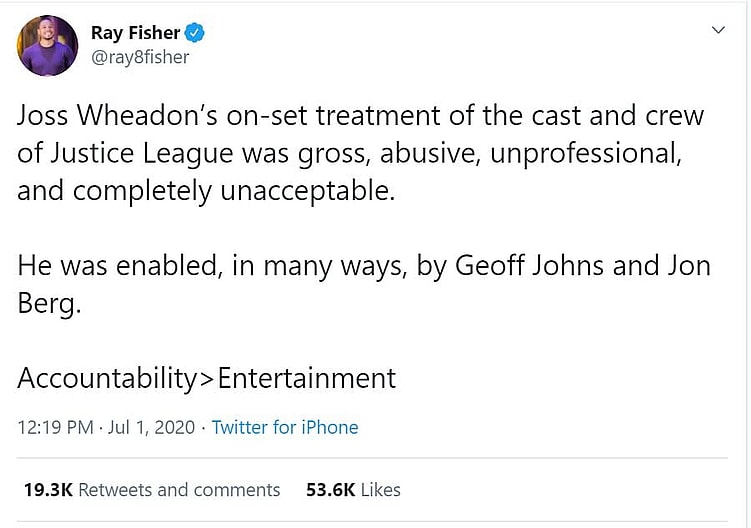Click the name "Geoff Johns" in tweet

(x=544, y=267)
